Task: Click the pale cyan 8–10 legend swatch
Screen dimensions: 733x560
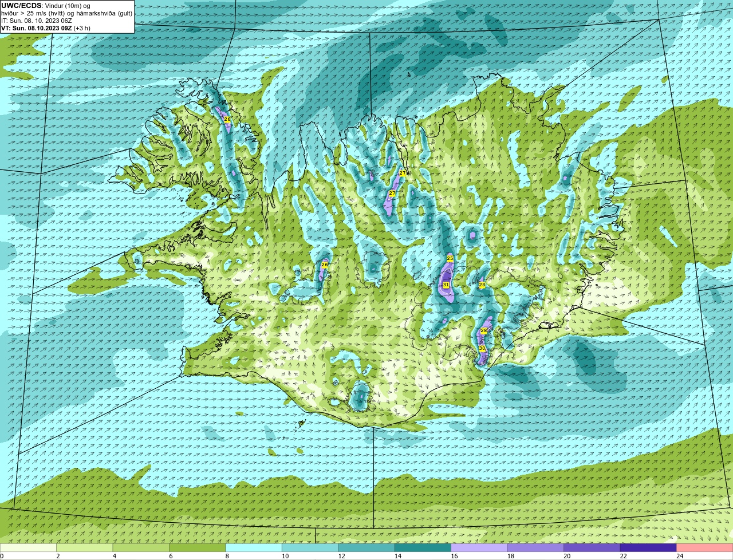Action: pos(255,547)
